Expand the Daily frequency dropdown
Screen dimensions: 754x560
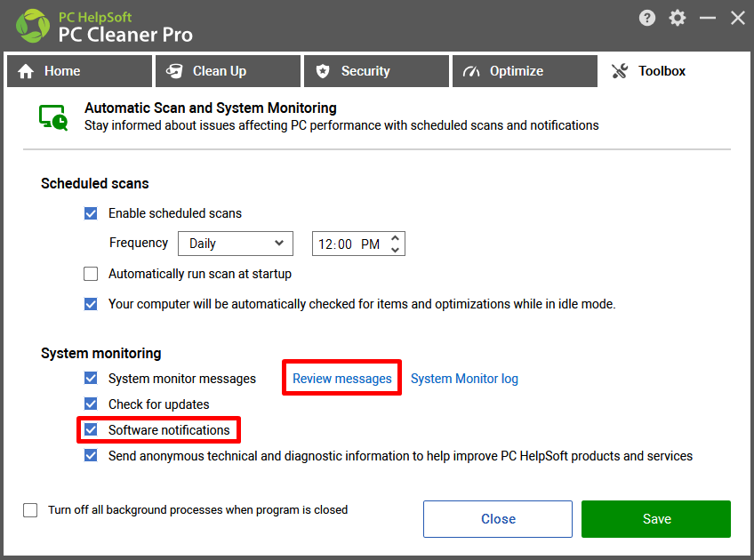coord(235,244)
